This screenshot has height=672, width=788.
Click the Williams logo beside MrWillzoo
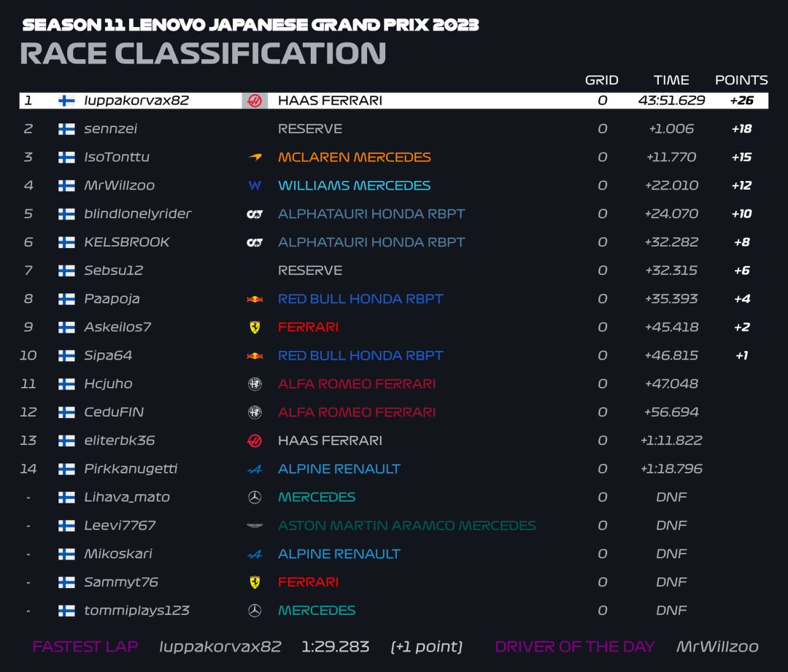coord(255,185)
